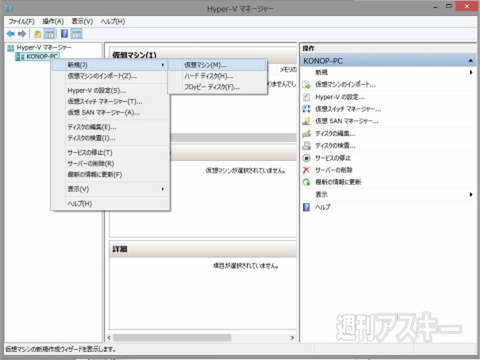The image size is (480, 360).
Task: Click ヘルプ link in Actions pane
Action: pos(323,207)
